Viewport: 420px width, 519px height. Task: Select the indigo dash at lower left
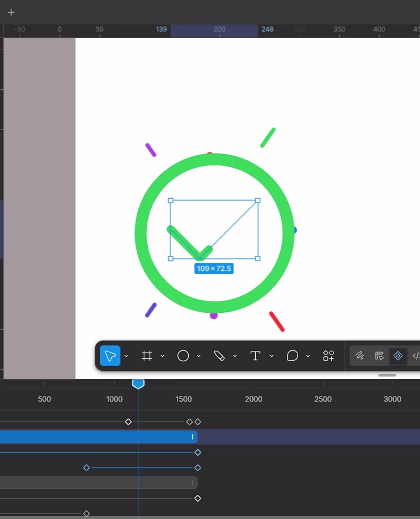(151, 310)
